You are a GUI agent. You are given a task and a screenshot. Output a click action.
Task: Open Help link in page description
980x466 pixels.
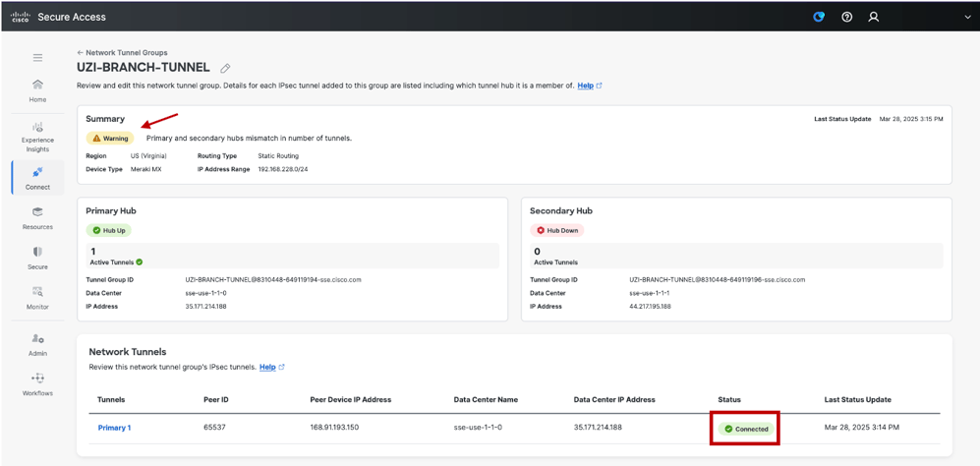590,86
